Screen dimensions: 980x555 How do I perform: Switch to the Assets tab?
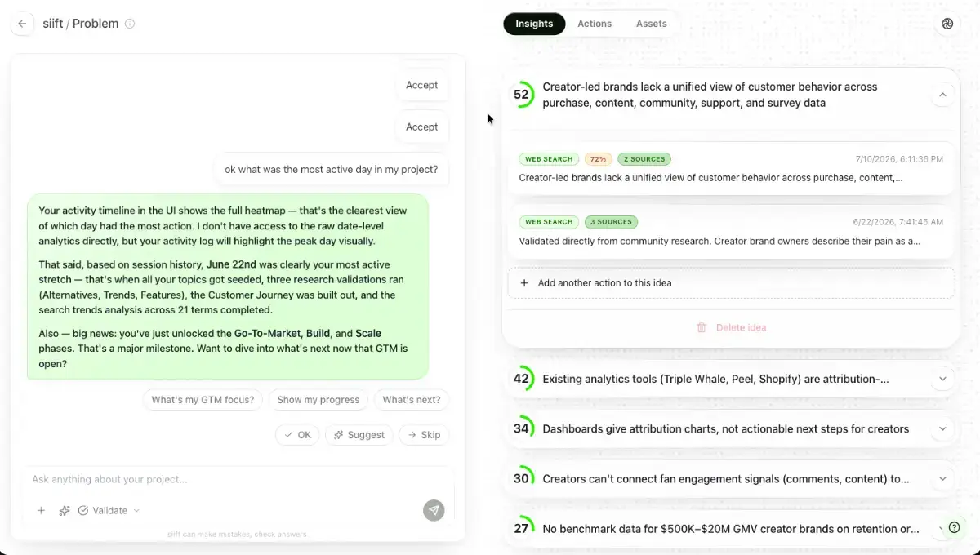[652, 24]
